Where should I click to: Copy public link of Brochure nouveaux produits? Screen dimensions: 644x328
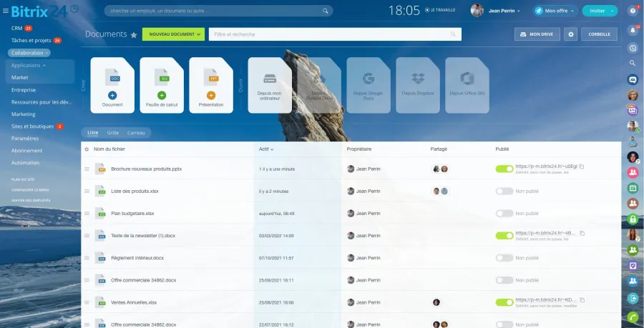582,167
